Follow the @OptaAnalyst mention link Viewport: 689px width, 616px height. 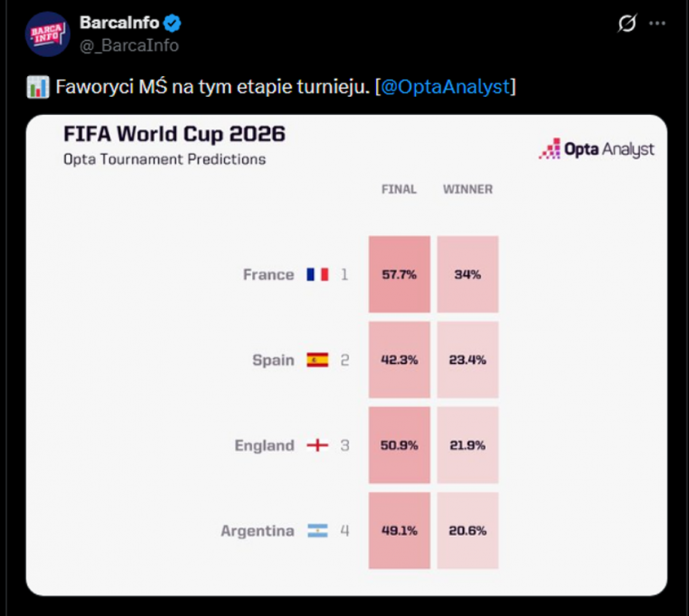point(444,86)
